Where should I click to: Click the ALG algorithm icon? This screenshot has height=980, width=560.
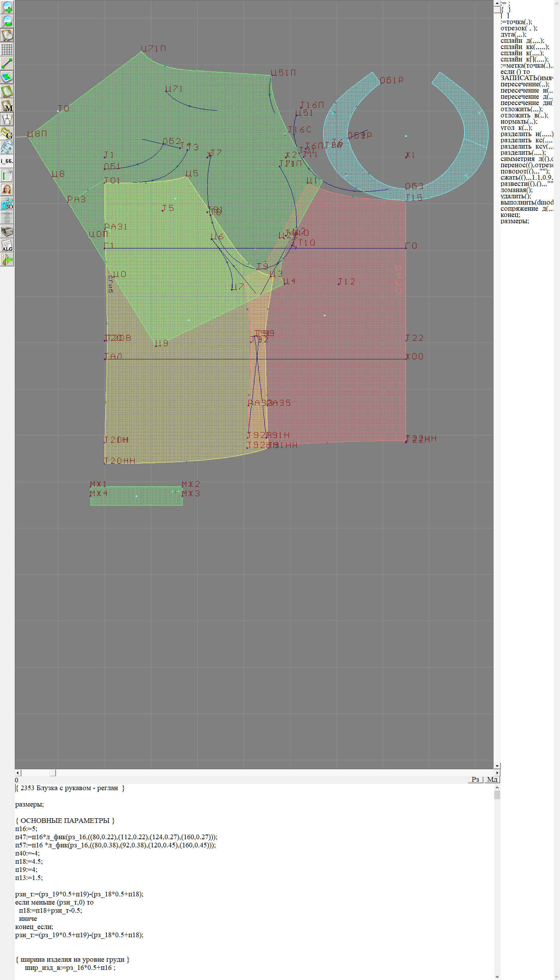(7, 246)
